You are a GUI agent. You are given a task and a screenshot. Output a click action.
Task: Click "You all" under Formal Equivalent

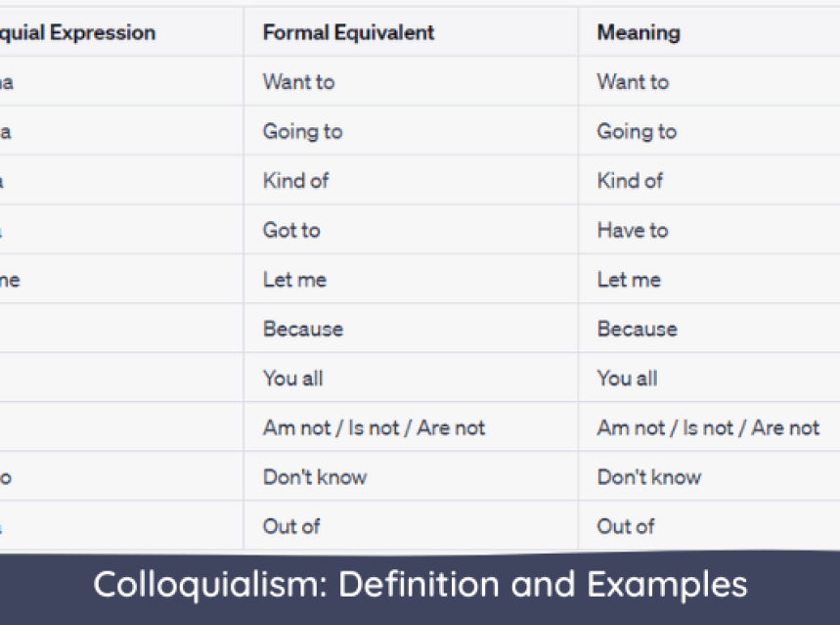[292, 379]
